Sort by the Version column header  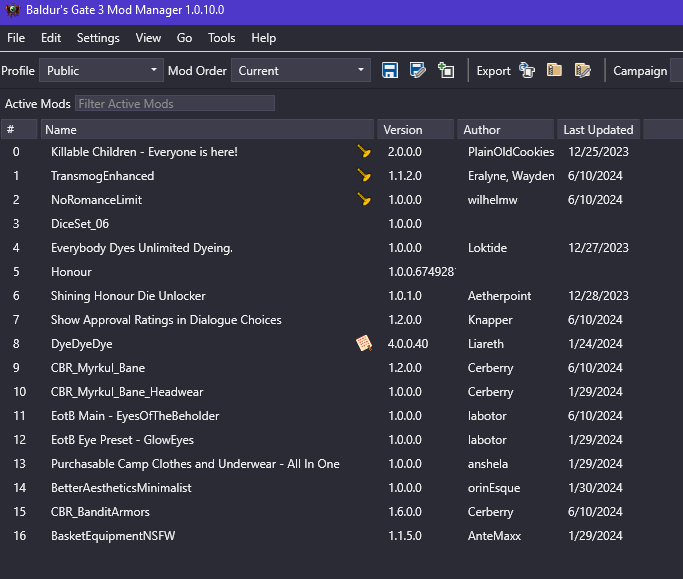tap(416, 129)
